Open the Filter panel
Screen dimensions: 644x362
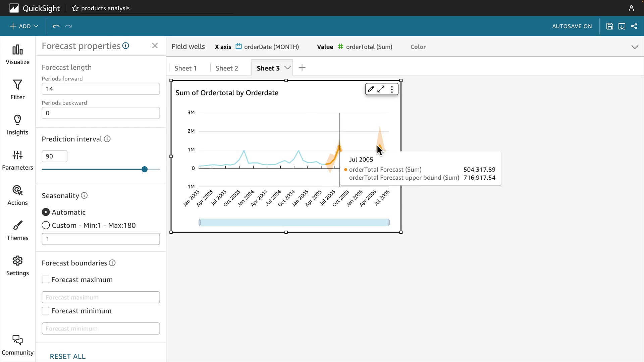(17, 90)
